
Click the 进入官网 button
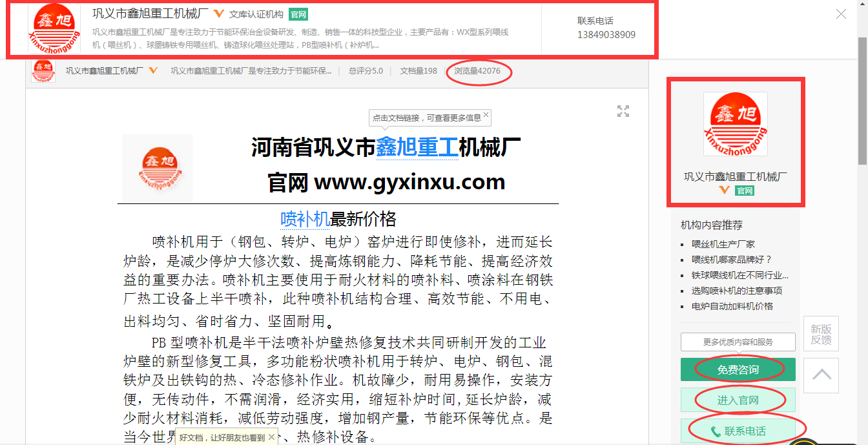click(x=738, y=400)
